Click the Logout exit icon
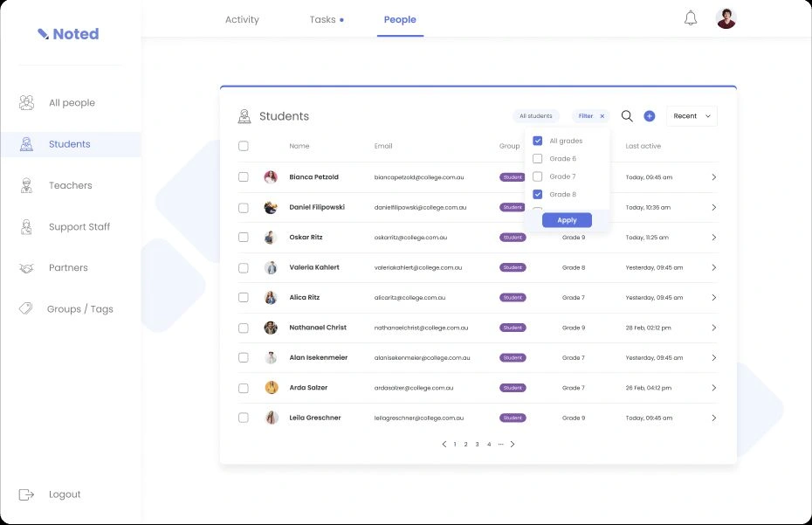The width and height of the screenshot is (812, 525). coord(26,494)
